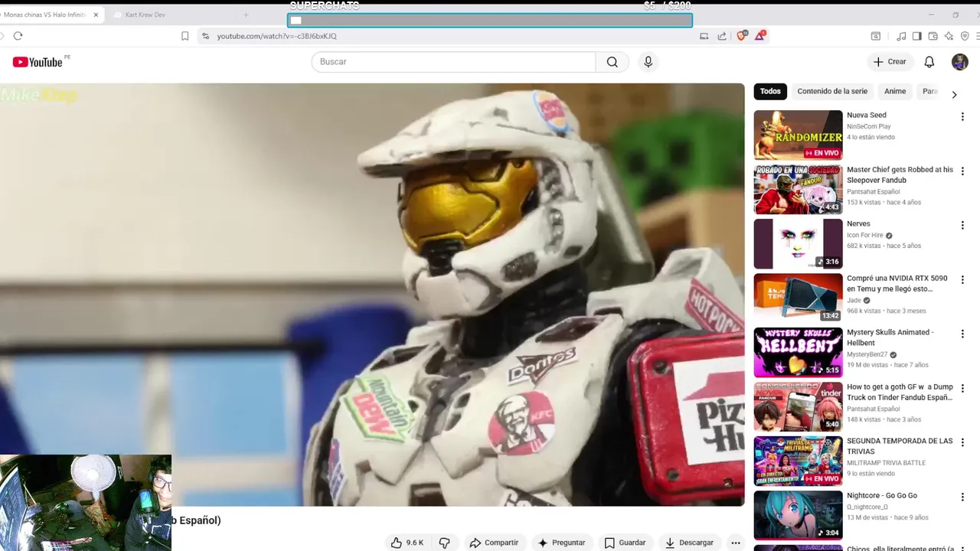The image size is (980, 551).
Task: Open a new browser tab with plus
Action: tap(246, 15)
